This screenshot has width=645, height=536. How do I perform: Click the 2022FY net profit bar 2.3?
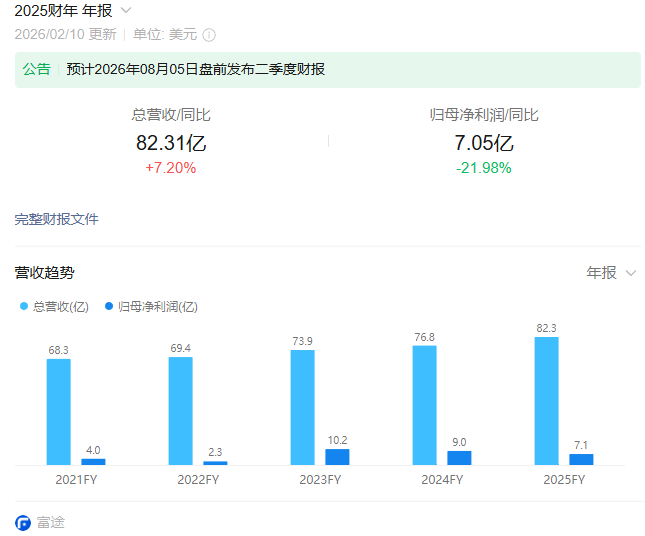pos(215,463)
